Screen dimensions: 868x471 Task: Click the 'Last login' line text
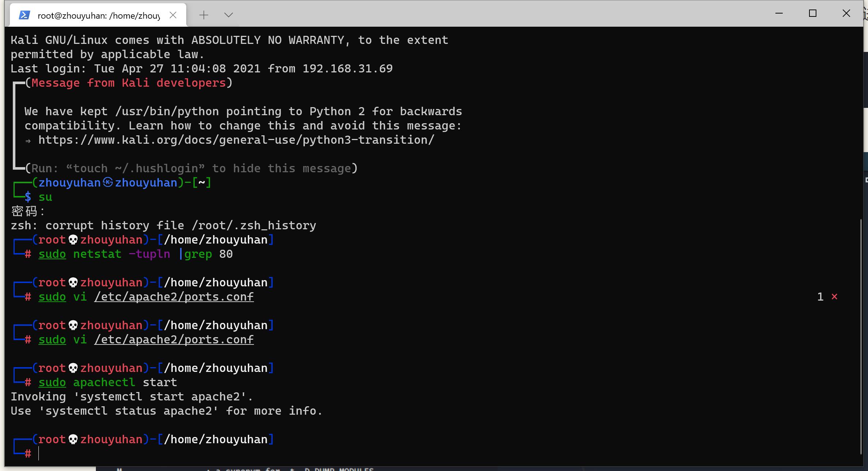[x=202, y=68]
